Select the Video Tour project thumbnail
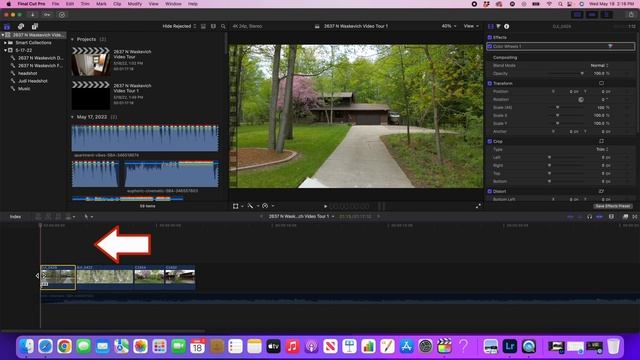This screenshot has width=640, height=360. (x=91, y=62)
